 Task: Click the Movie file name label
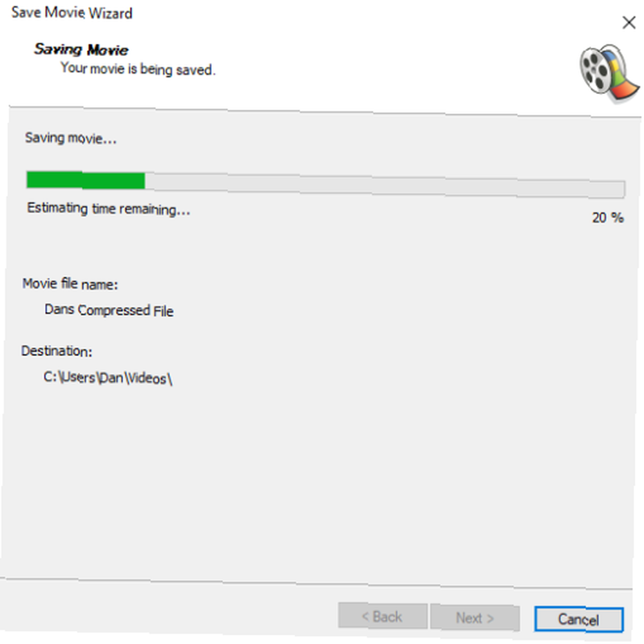tap(70, 284)
